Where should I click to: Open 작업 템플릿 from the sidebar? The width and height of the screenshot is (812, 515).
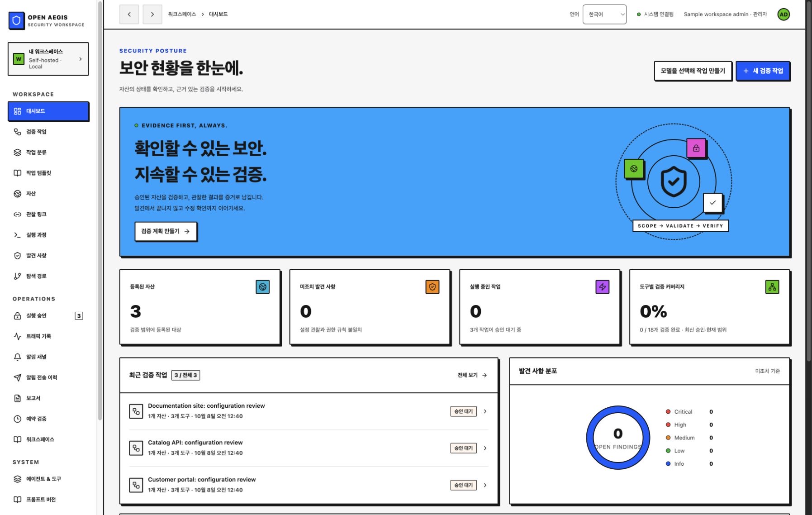tap(48, 173)
